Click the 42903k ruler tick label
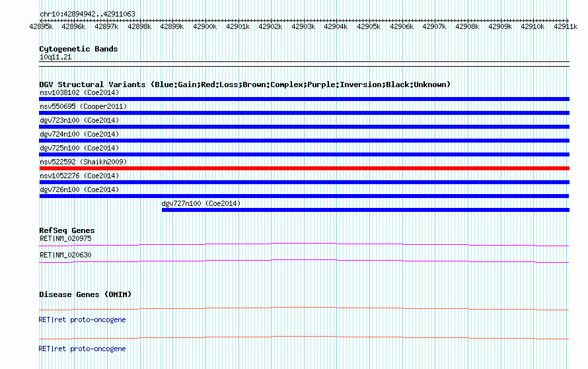The image size is (588, 369). click(303, 27)
